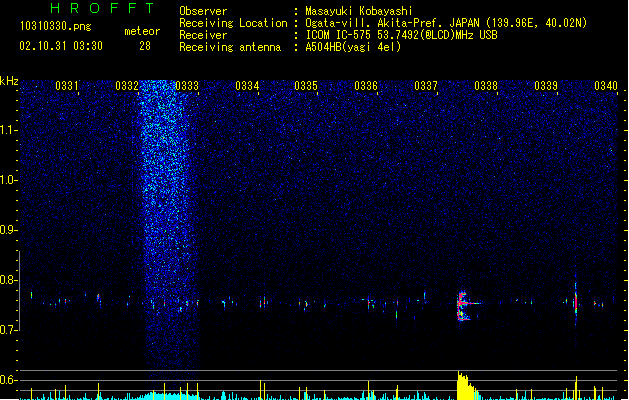The image size is (629, 400).
Task: Click the 0336 time marker
Action: click(366, 86)
